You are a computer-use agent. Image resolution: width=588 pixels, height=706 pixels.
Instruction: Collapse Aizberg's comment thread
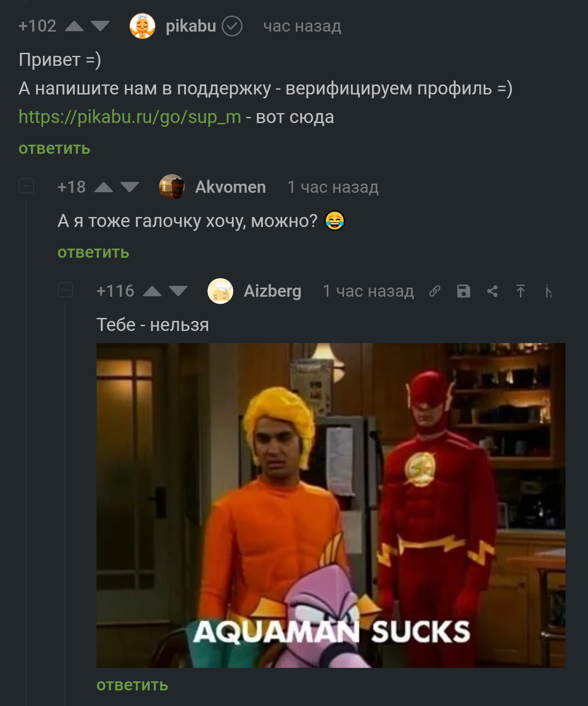click(x=65, y=290)
